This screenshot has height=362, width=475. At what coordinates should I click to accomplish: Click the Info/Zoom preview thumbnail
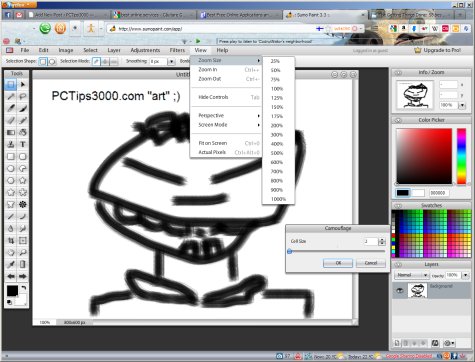(414, 95)
